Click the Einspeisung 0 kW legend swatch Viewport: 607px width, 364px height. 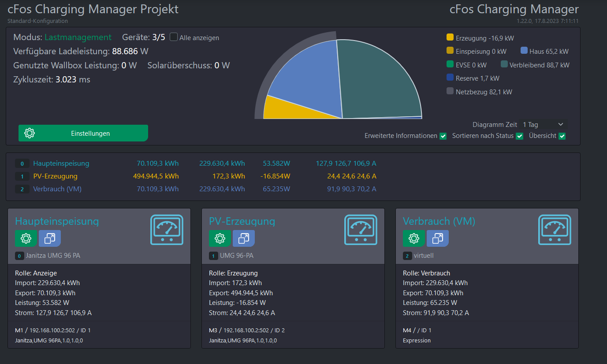pos(450,51)
